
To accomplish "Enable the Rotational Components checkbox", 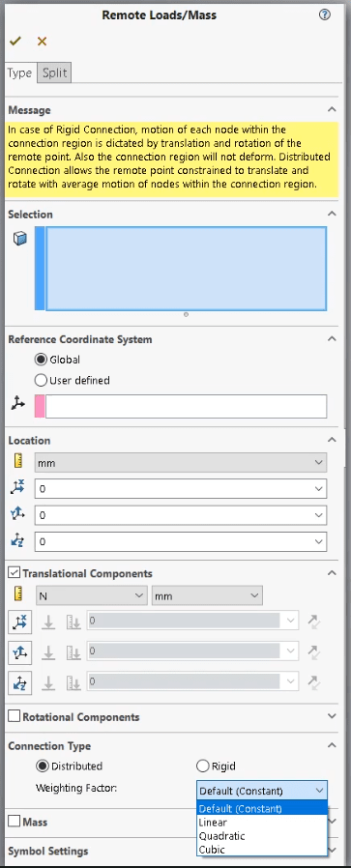I will (15, 716).
